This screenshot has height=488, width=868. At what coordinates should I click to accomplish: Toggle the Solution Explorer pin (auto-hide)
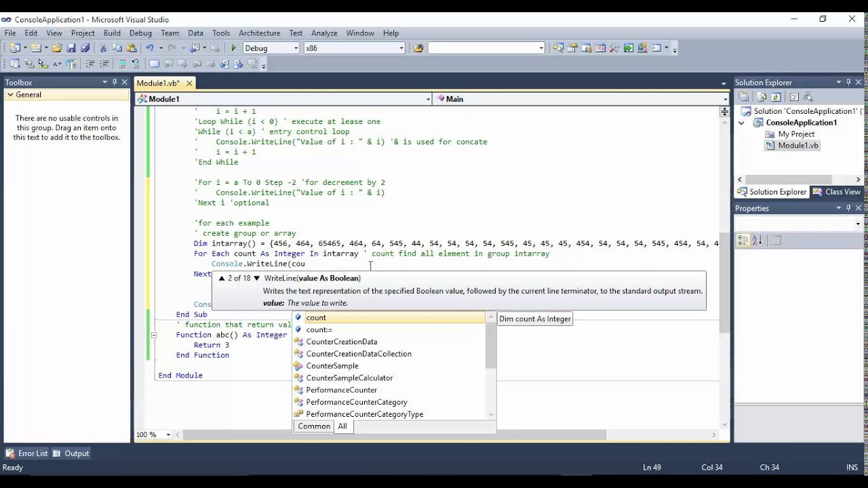(x=848, y=82)
